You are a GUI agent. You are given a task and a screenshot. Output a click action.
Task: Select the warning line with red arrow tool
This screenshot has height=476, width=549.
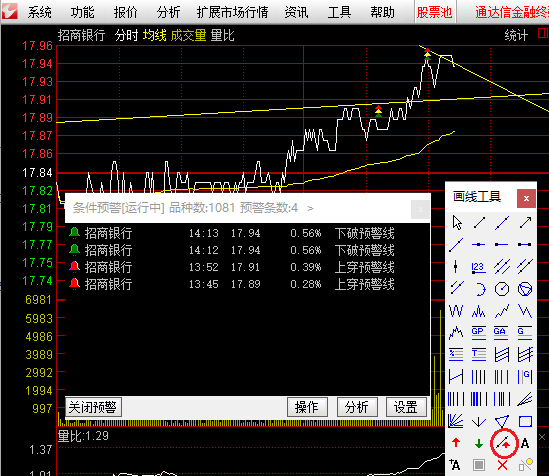(503, 443)
